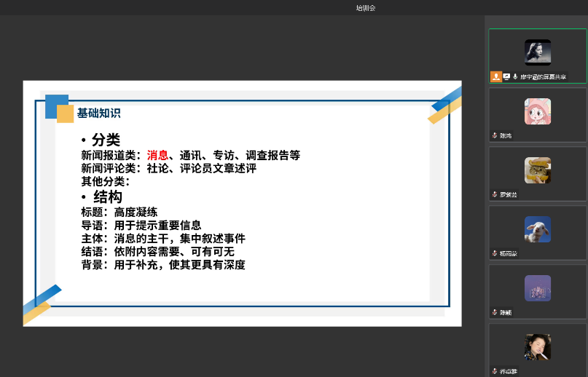Select the avatar in the bottom participant tile

tap(537, 347)
